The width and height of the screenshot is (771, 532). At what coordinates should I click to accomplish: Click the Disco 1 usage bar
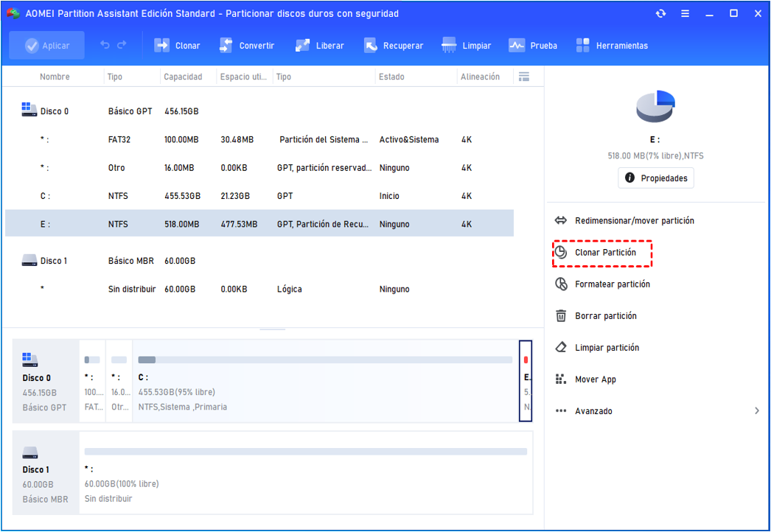[x=306, y=452]
